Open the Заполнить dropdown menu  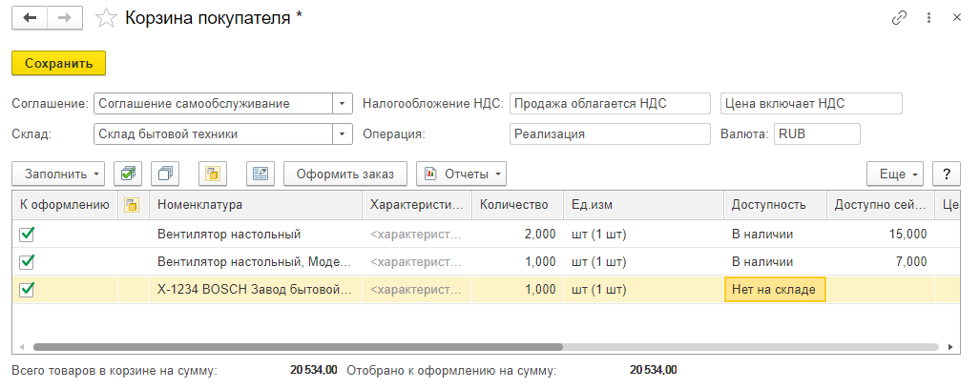point(58,174)
